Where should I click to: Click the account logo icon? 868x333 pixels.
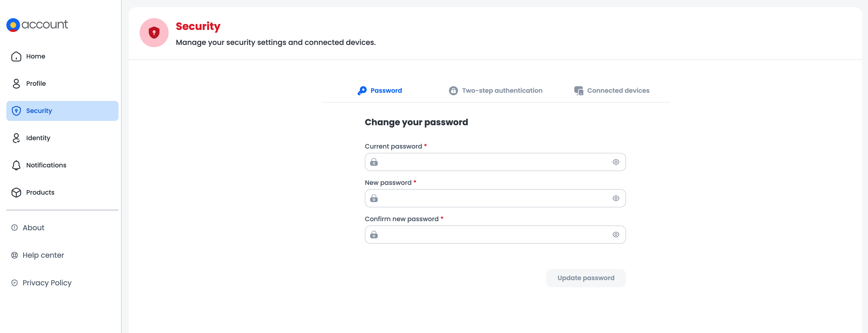(13, 25)
